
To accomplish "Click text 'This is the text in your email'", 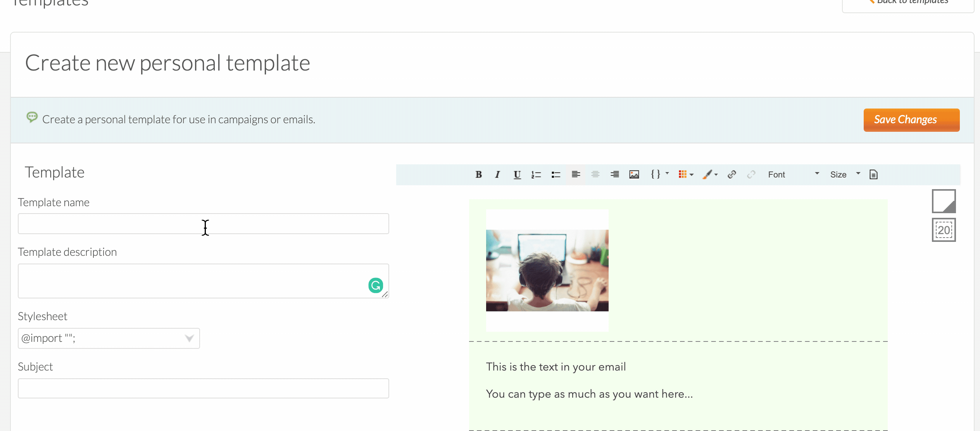I will click(556, 367).
